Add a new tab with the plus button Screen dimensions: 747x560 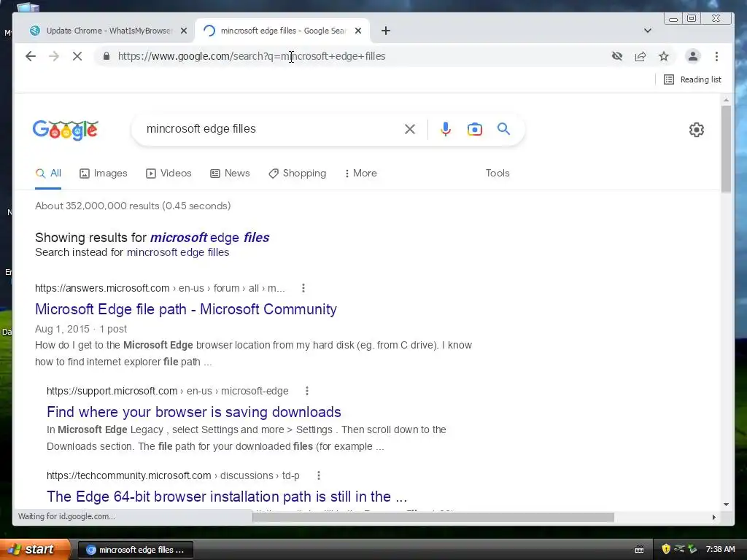pos(386,31)
